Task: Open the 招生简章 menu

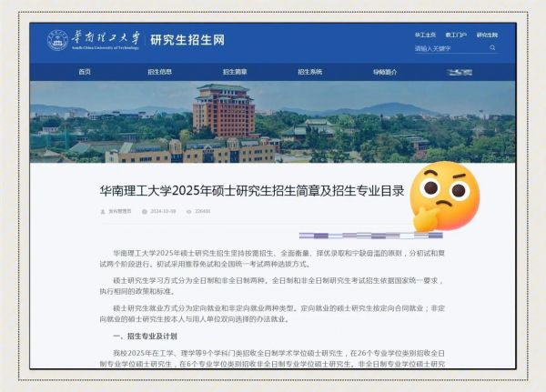Action: (x=235, y=72)
